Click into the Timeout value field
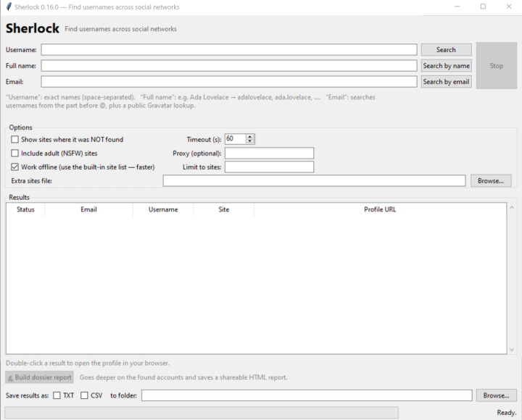The height and width of the screenshot is (420, 522). pyautogui.click(x=236, y=139)
